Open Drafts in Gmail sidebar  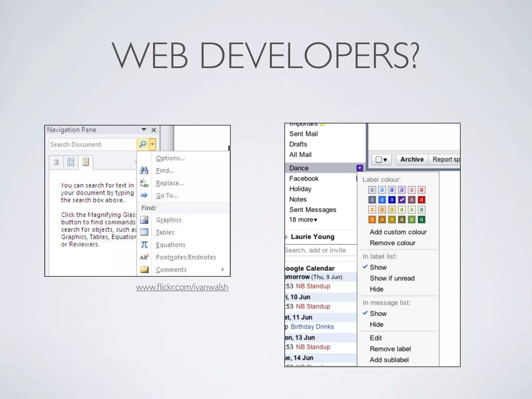click(298, 144)
